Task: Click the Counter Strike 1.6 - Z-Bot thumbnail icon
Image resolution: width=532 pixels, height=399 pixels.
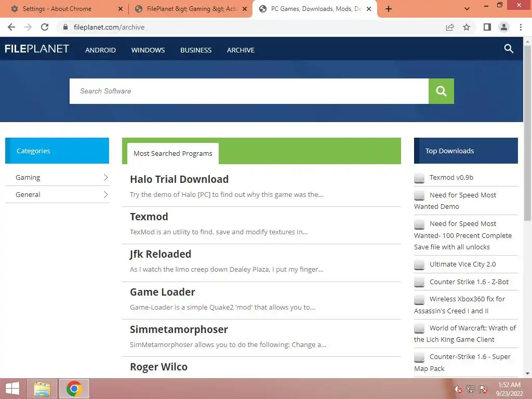Action: click(419, 282)
